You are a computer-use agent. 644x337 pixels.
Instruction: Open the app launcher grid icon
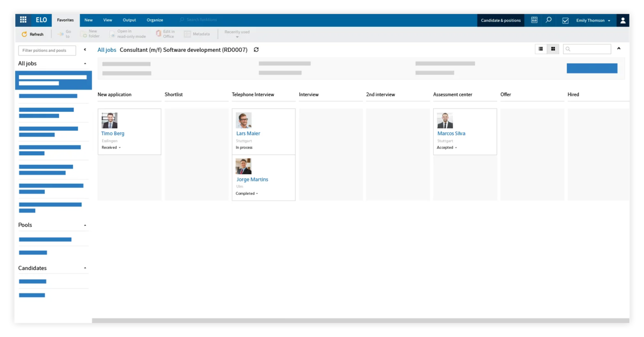(x=23, y=20)
